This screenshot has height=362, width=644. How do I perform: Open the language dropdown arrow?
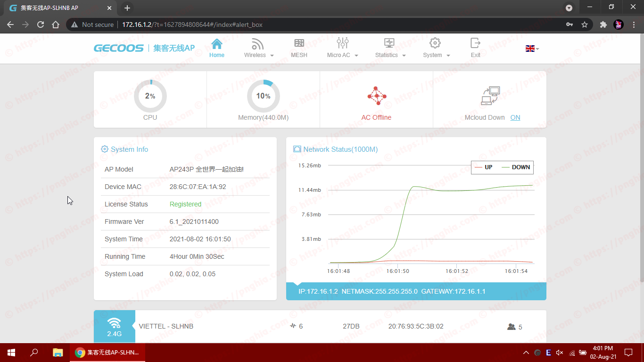537,49
